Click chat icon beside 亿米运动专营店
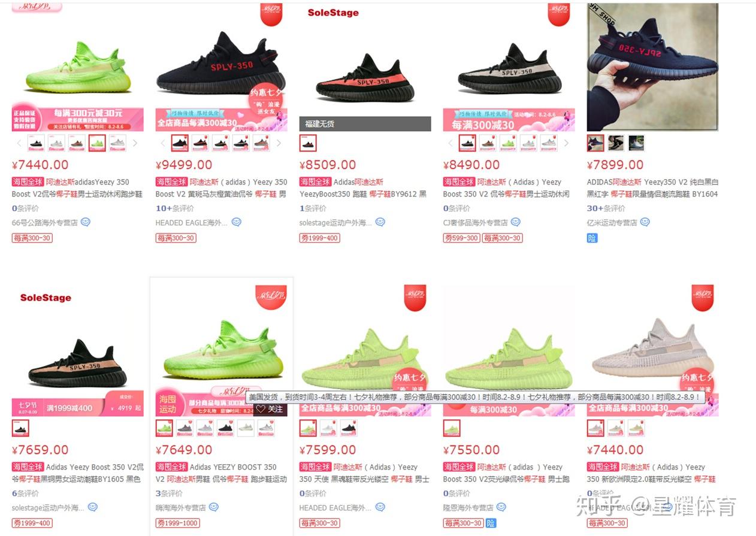 (645, 222)
